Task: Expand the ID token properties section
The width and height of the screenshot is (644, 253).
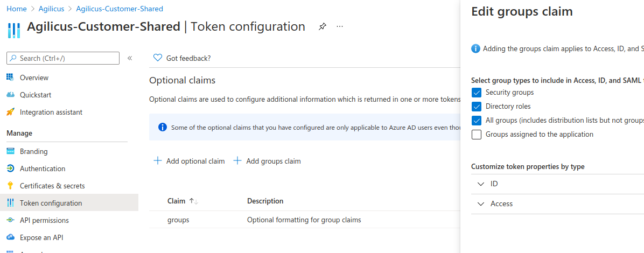Action: pyautogui.click(x=481, y=184)
